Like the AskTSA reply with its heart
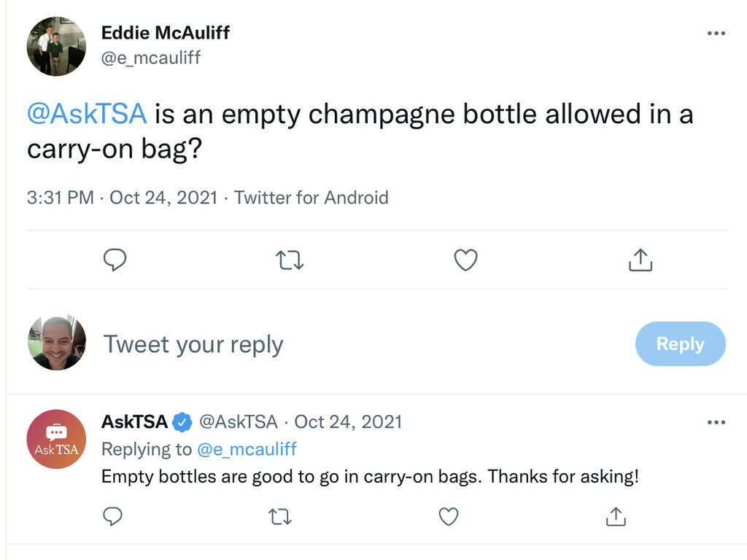 (x=449, y=517)
